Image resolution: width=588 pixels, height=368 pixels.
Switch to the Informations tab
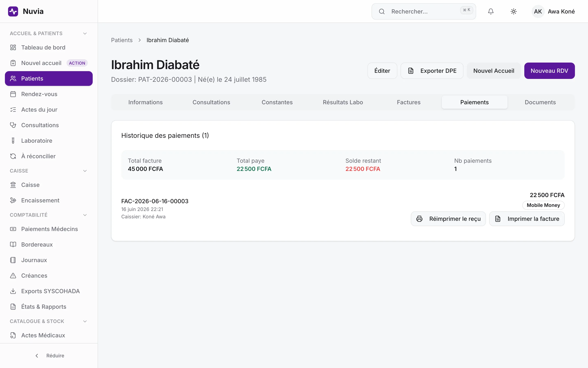[x=145, y=102]
